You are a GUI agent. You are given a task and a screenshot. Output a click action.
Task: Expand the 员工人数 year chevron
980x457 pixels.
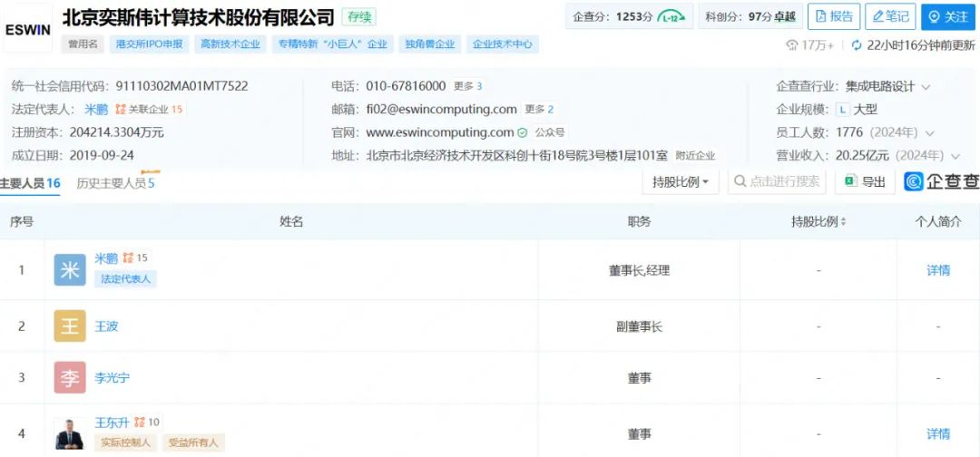(929, 133)
